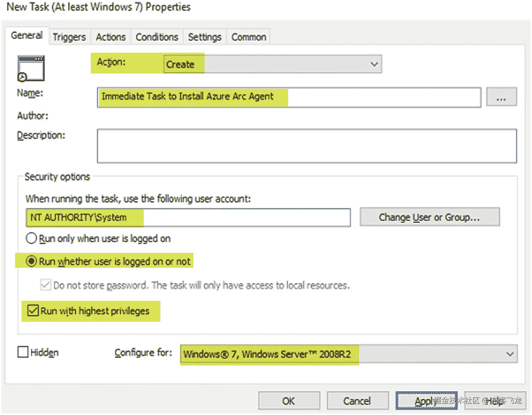Click Change User or Group button

(x=429, y=218)
